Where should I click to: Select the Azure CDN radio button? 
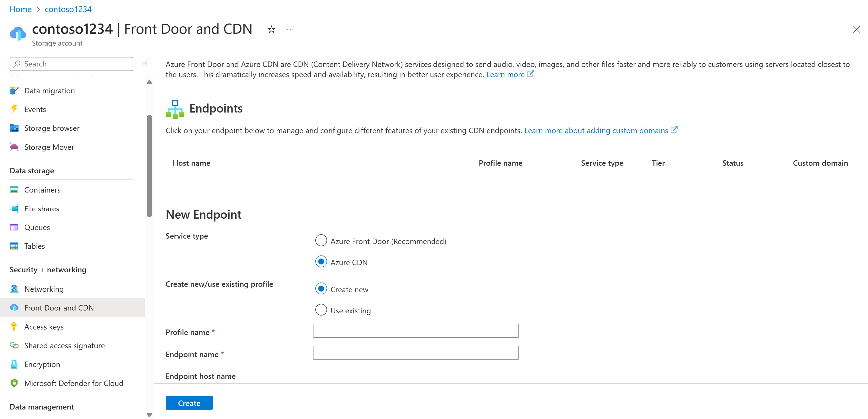(321, 262)
